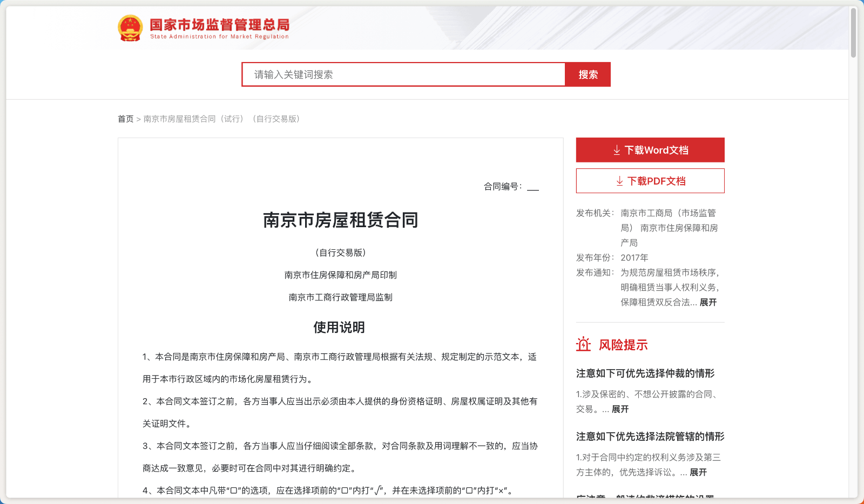This screenshot has height=504, width=864.
Task: Click the 下载Word文档 button
Action: [650, 150]
